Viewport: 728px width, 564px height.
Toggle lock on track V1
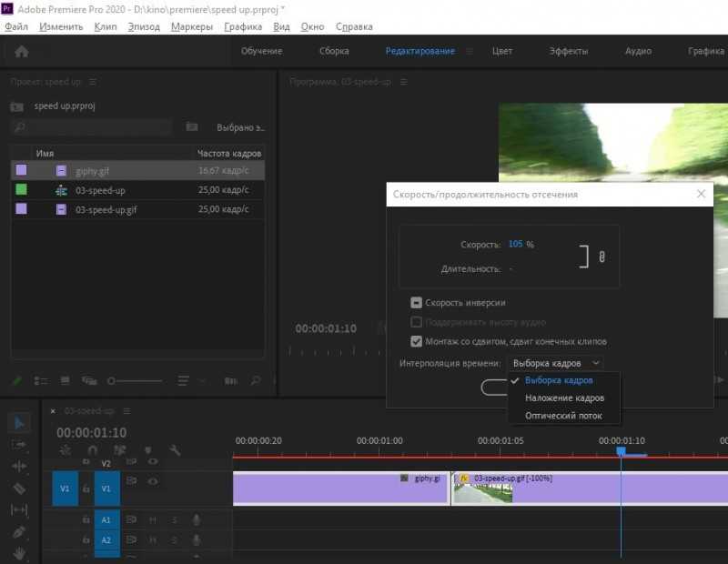(86, 488)
